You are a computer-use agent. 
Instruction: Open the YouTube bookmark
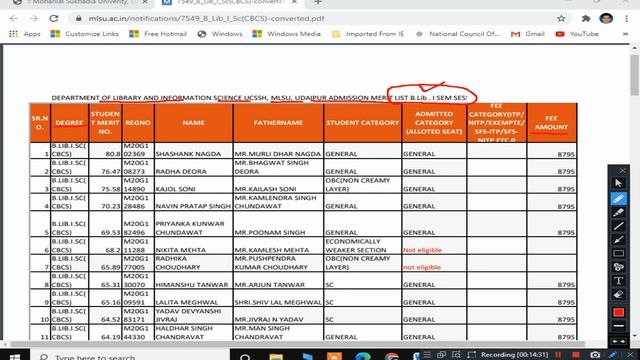[x=577, y=34]
